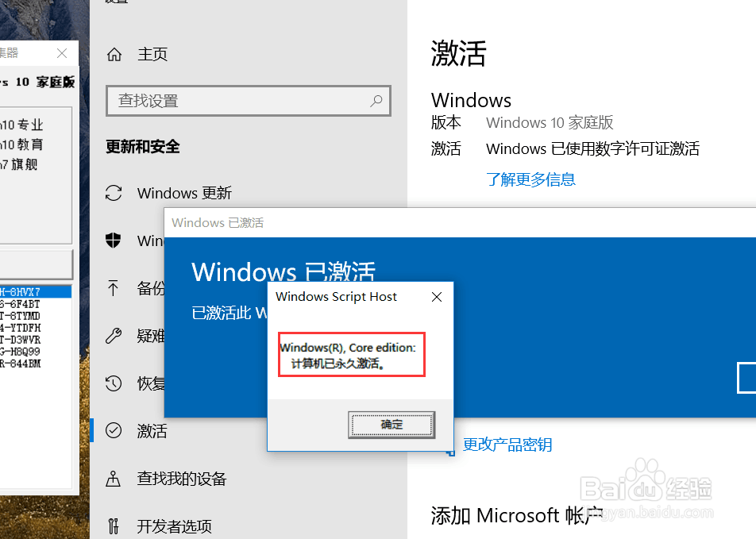Open Windows Update sync icon
The image size is (756, 539).
pos(114,193)
